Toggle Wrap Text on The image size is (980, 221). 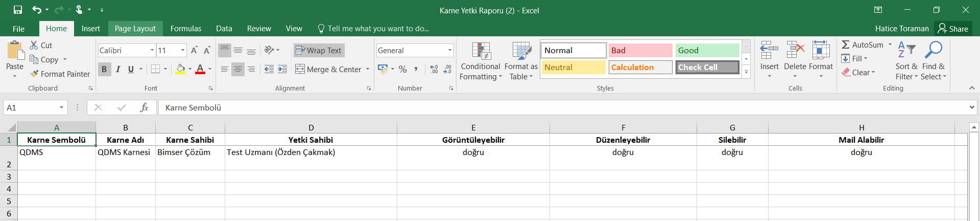(x=319, y=50)
